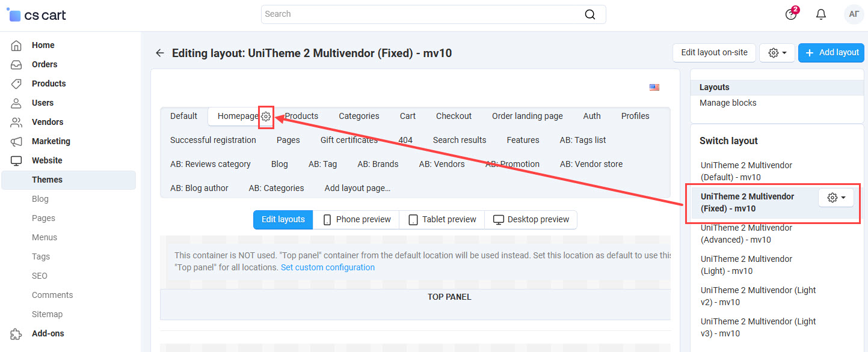Open AB: Brands tab
The image size is (868, 352).
tap(378, 164)
